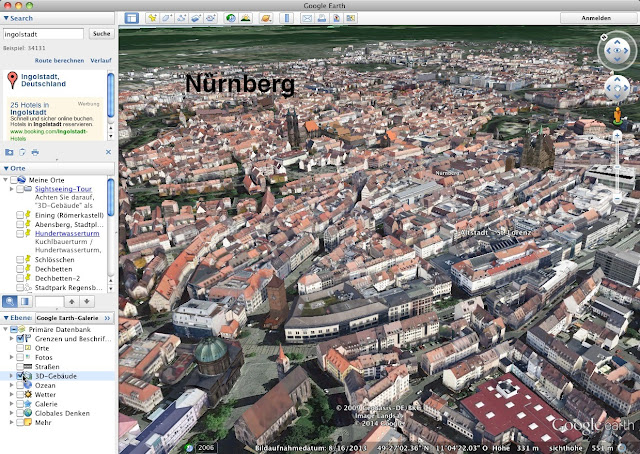This screenshot has height=454, width=640.
Task: Enable the Straßen layer checkbox
Action: coord(20,367)
